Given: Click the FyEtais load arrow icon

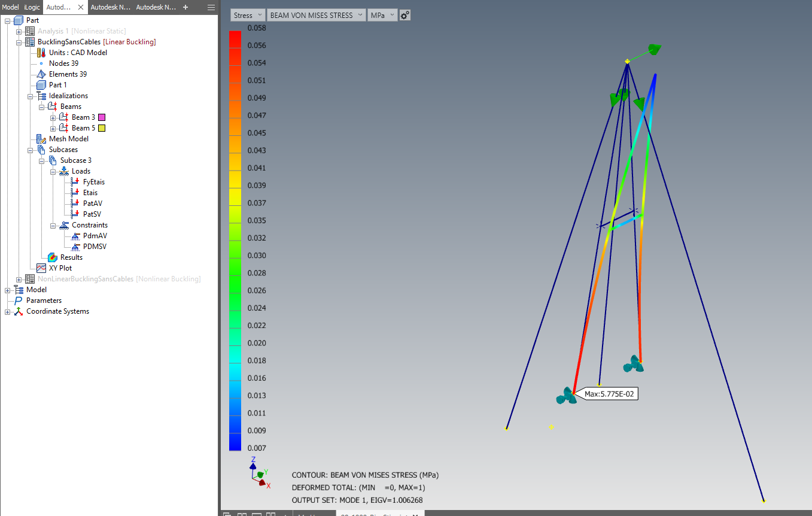Looking at the screenshot, I should coord(75,181).
